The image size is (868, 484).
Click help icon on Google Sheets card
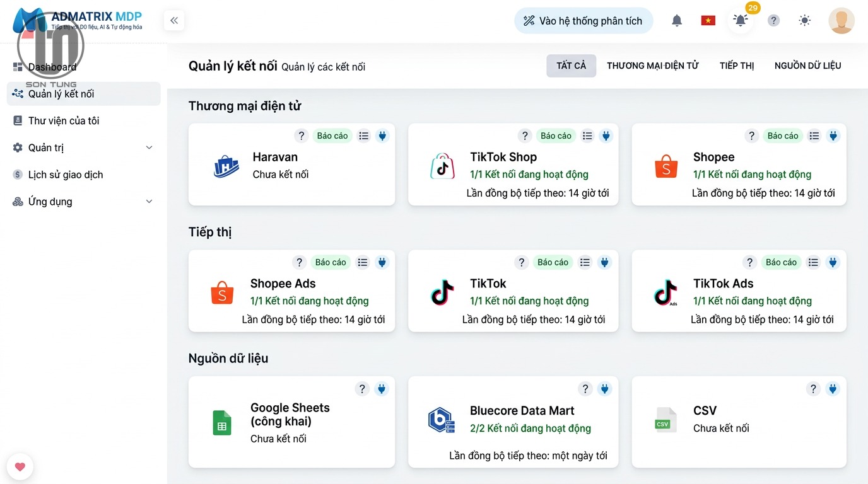click(361, 389)
